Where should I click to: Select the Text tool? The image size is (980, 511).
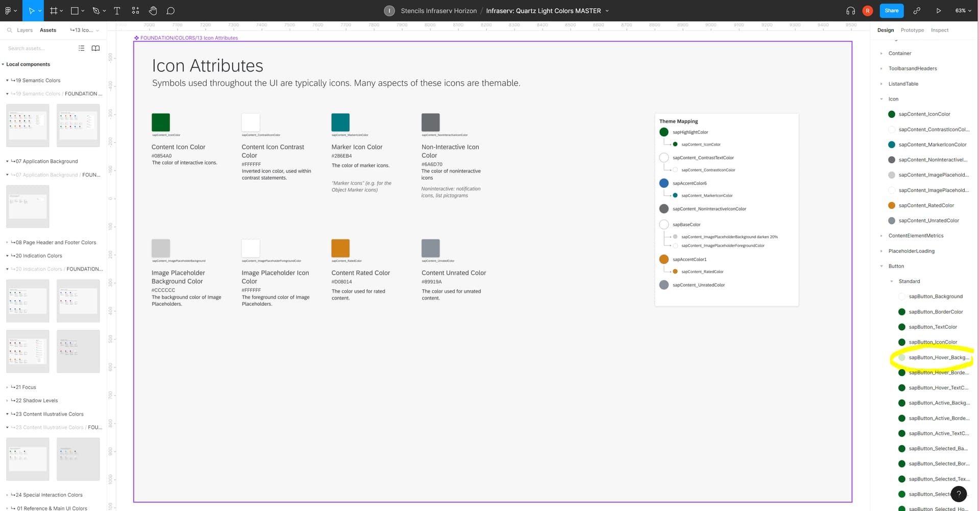coord(117,11)
